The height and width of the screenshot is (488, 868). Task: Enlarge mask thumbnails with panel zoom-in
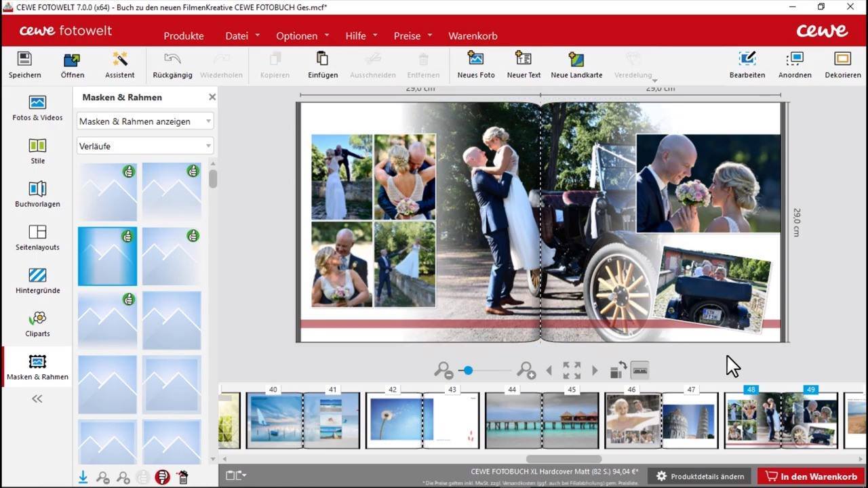[x=123, y=477]
